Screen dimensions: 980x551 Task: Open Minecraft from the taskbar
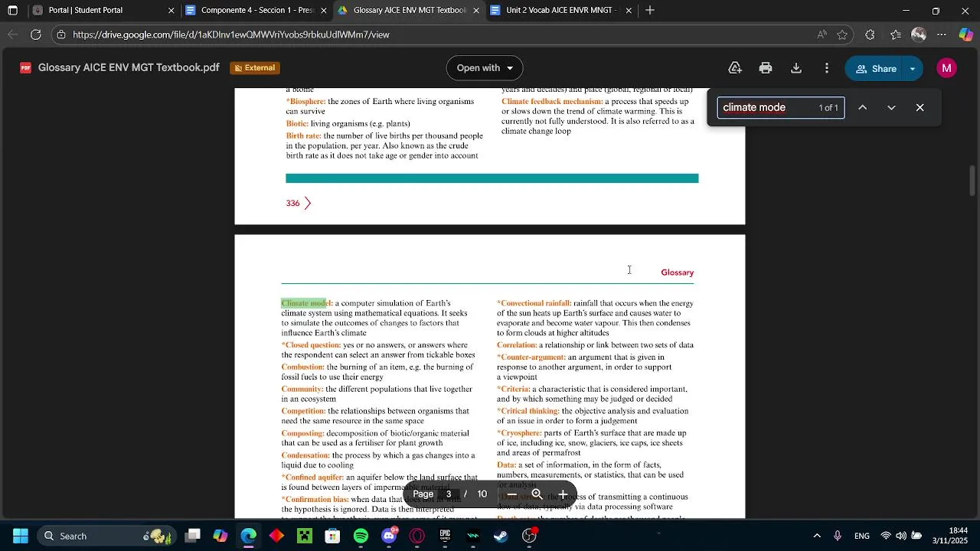pyautogui.click(x=305, y=536)
